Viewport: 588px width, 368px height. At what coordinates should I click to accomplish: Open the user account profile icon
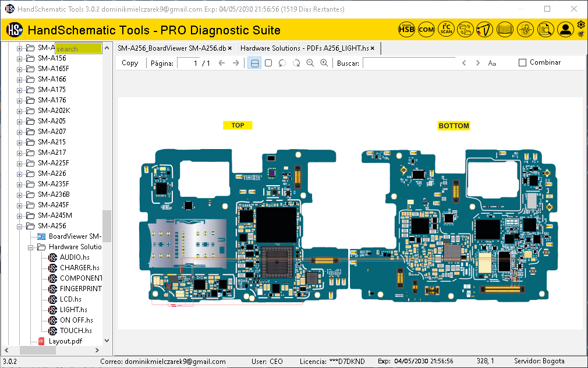[565, 29]
